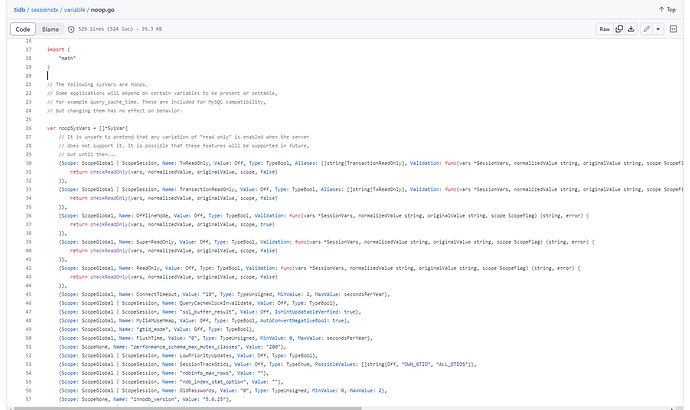
Task: Click the horizontal scrollbar thumb
Action: [188, 408]
